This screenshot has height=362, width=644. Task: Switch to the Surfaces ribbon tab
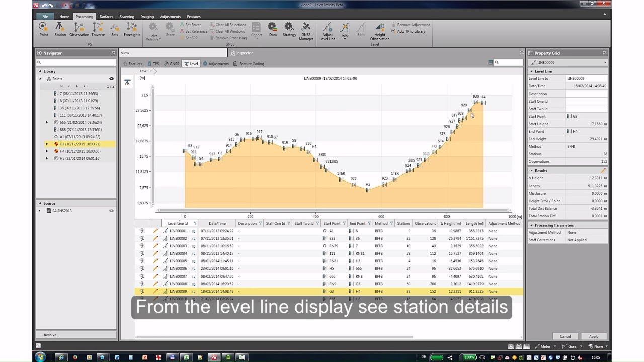pos(106,16)
